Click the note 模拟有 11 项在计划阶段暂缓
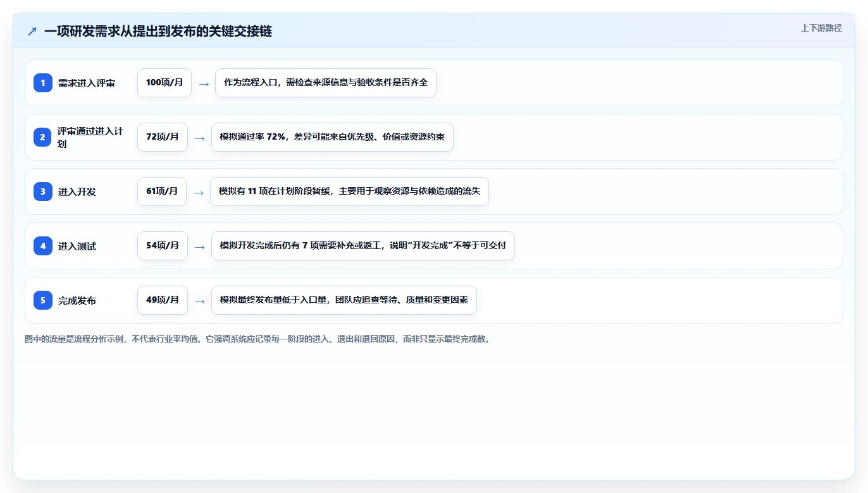Image resolution: width=868 pixels, height=493 pixels. (x=349, y=192)
